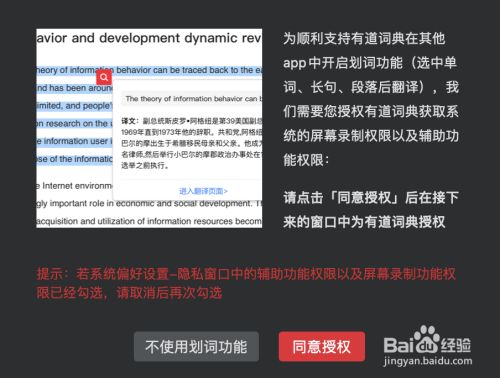This screenshot has height=378, width=500.
Task: Select the text 请点击「同意授权」后在接下
Action: pos(371,198)
